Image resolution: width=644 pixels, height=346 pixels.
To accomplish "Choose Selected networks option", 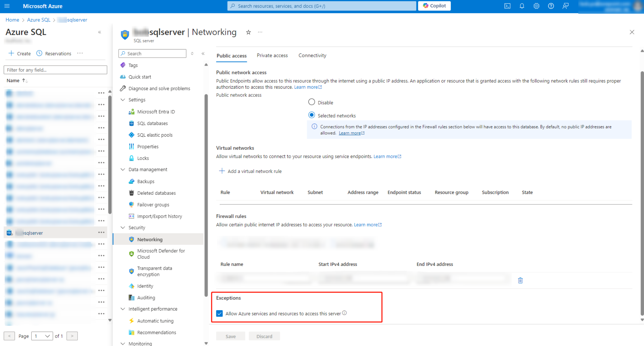I will pyautogui.click(x=312, y=115).
